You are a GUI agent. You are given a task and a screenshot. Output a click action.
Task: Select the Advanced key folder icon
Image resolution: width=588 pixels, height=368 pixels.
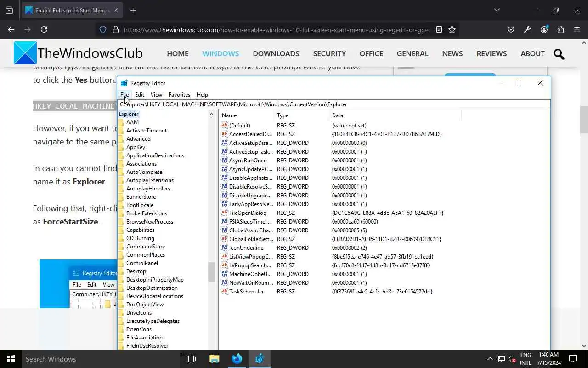(121, 139)
